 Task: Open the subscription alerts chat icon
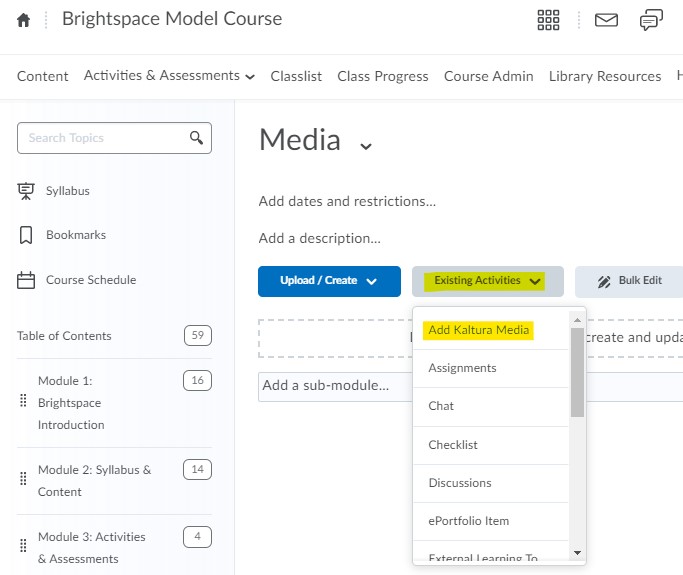651,20
